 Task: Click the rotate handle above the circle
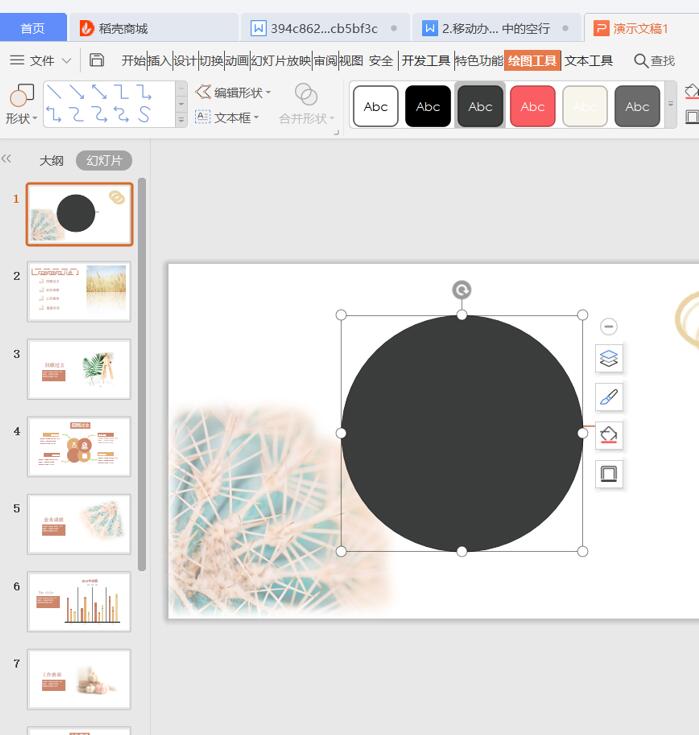[x=462, y=290]
